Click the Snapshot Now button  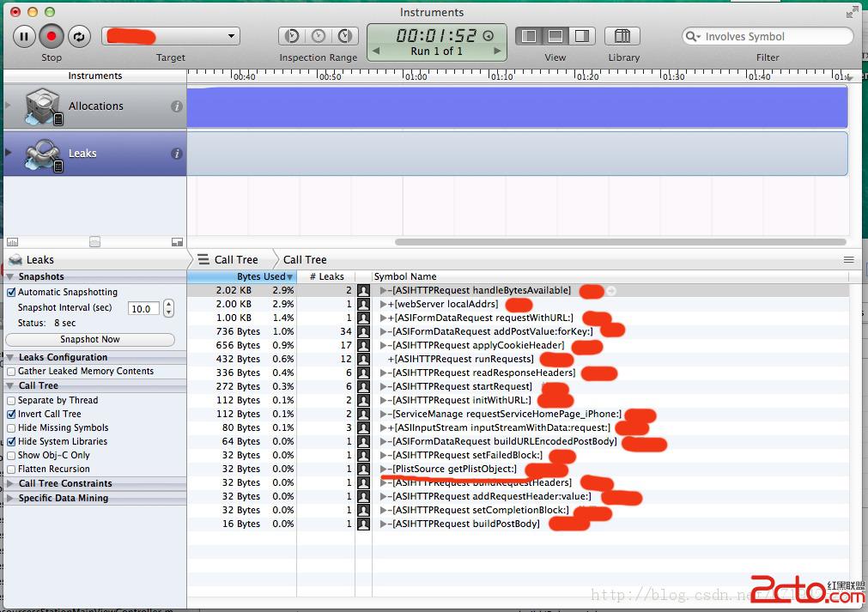[90, 340]
